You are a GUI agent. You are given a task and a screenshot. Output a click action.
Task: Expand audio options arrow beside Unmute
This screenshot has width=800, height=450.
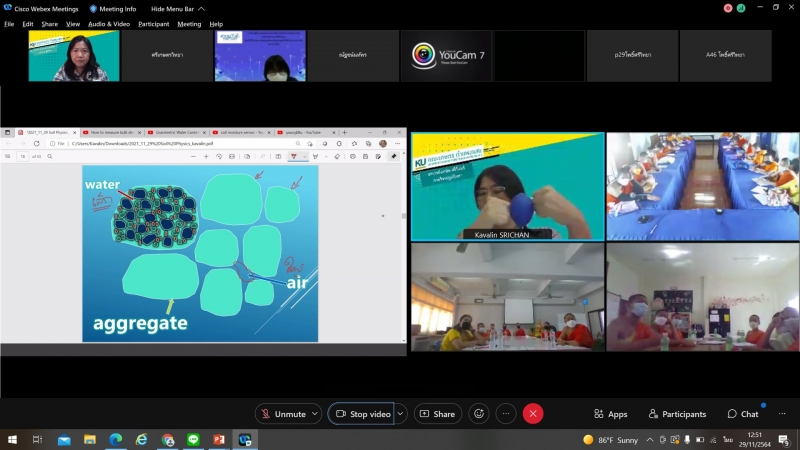click(x=316, y=414)
